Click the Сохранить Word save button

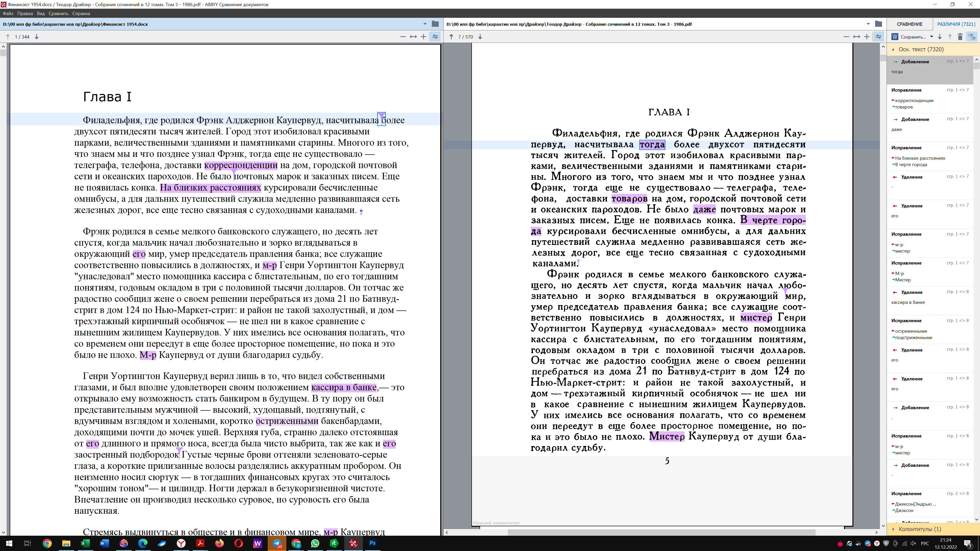909,37
